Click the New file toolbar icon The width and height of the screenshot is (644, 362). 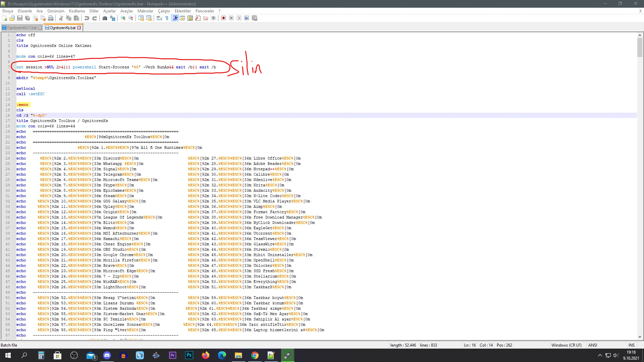tap(5, 18)
